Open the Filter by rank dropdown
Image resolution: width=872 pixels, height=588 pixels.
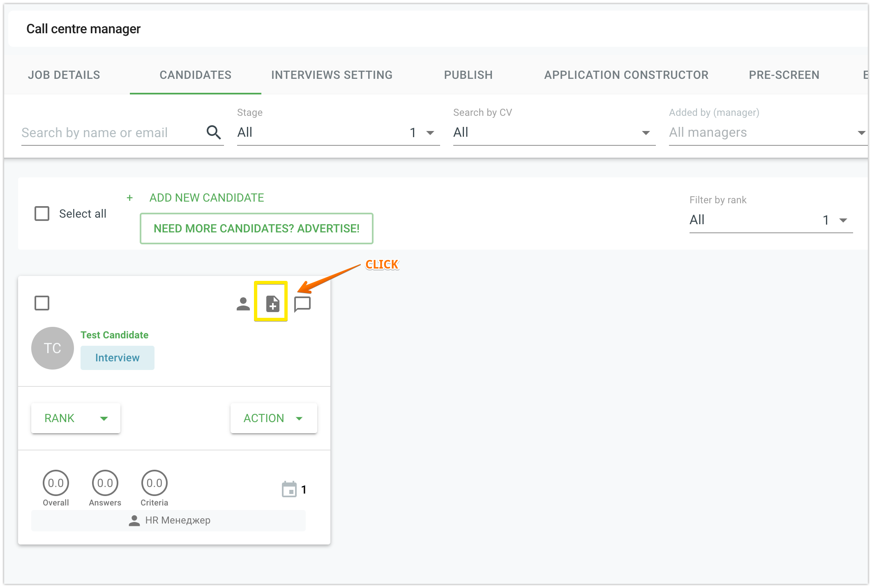click(770, 220)
